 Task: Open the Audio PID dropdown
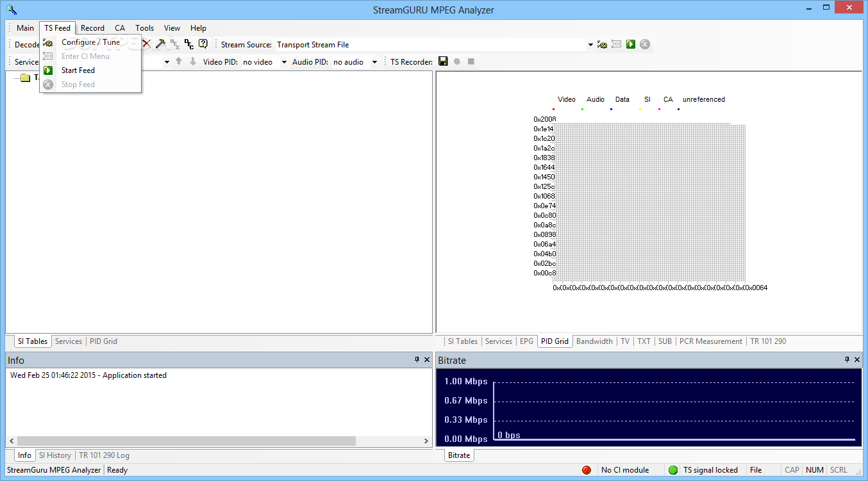[x=375, y=62]
